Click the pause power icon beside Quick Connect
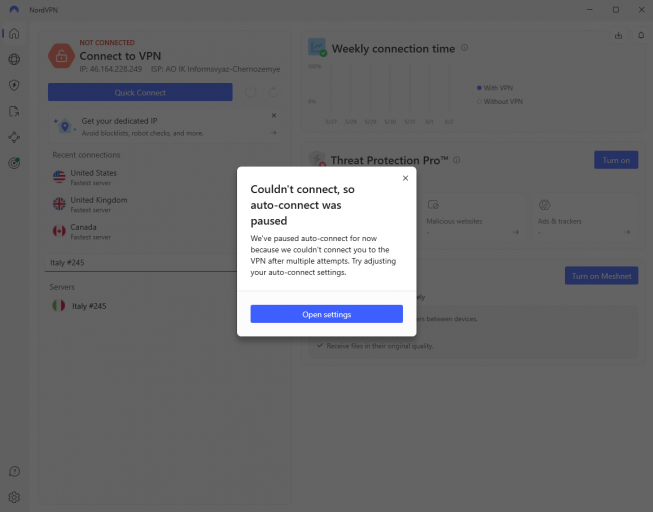653x512 pixels. (x=250, y=92)
